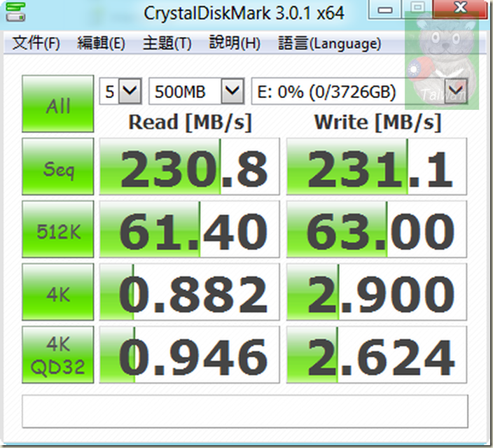Minimize the CrystalDiskMark window
The width and height of the screenshot is (493, 448).
tap(385, 9)
